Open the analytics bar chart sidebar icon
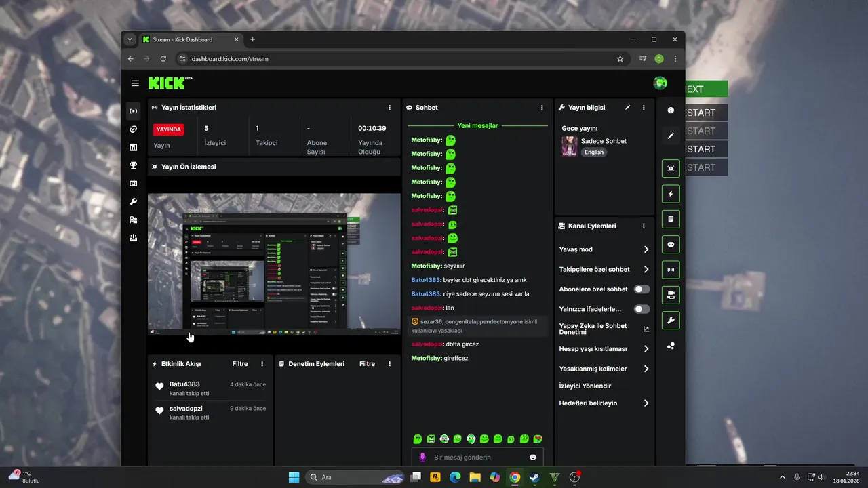Screen dimensions: 868x488 pos(134,147)
